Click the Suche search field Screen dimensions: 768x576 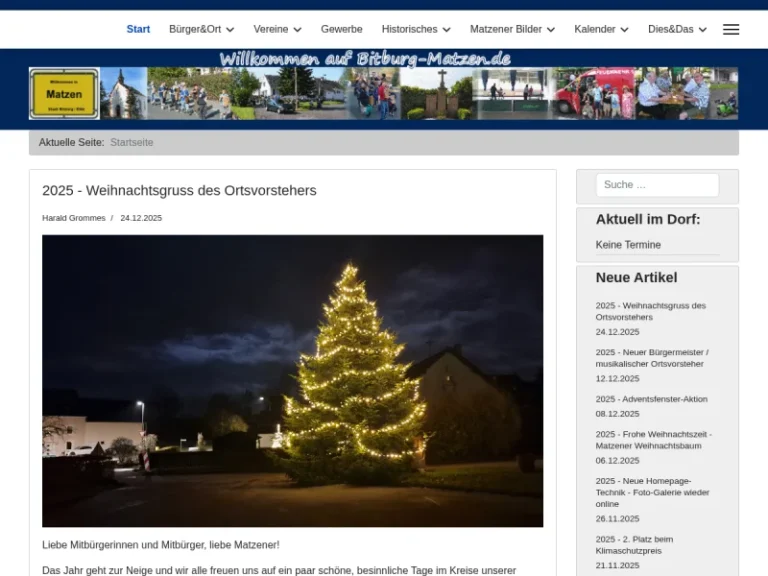[657, 185]
